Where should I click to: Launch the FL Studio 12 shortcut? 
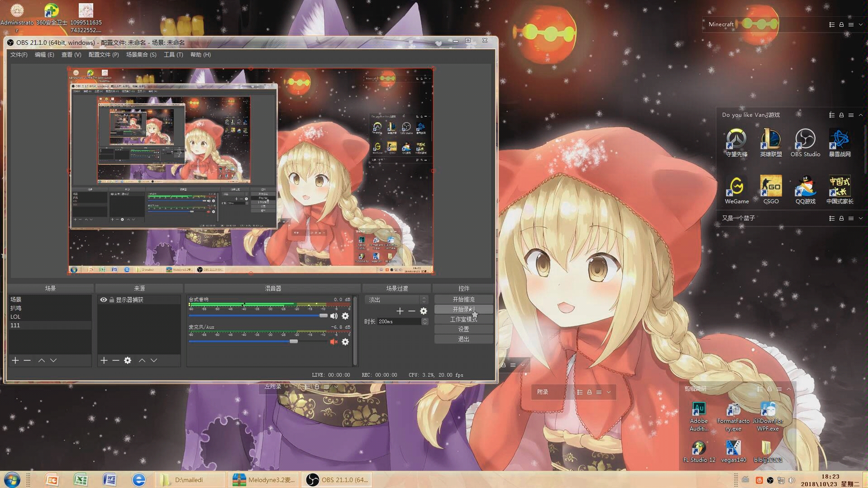coord(699,452)
